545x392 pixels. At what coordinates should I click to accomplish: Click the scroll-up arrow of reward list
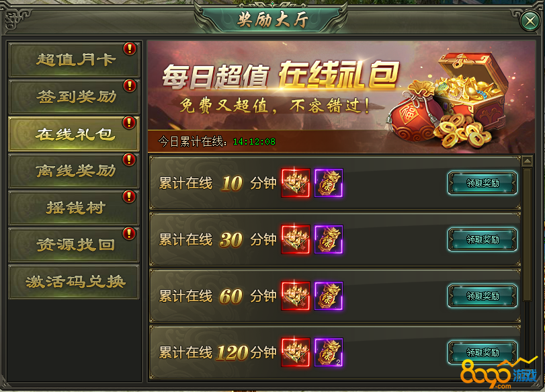528,161
